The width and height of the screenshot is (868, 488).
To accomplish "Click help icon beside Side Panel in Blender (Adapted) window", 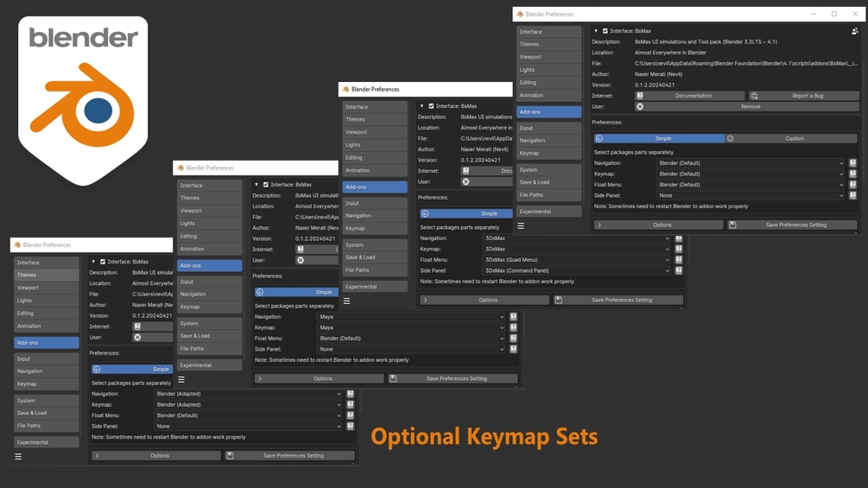I will (351, 426).
